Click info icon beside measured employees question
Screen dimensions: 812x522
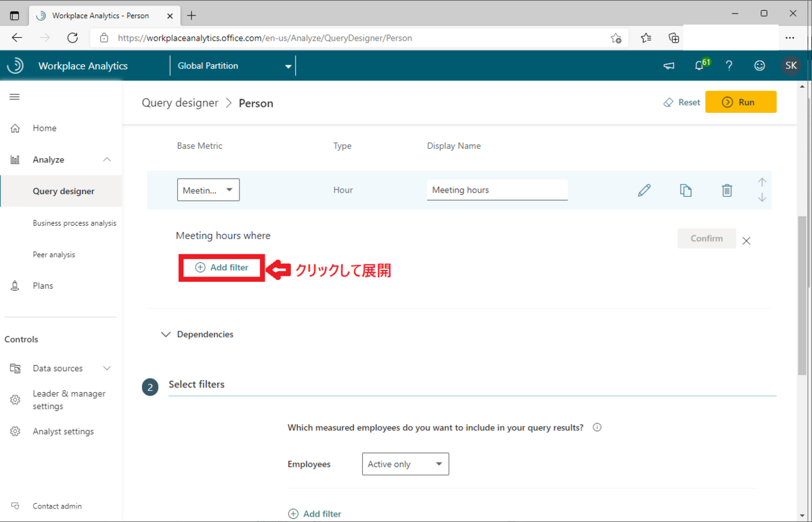pos(597,427)
